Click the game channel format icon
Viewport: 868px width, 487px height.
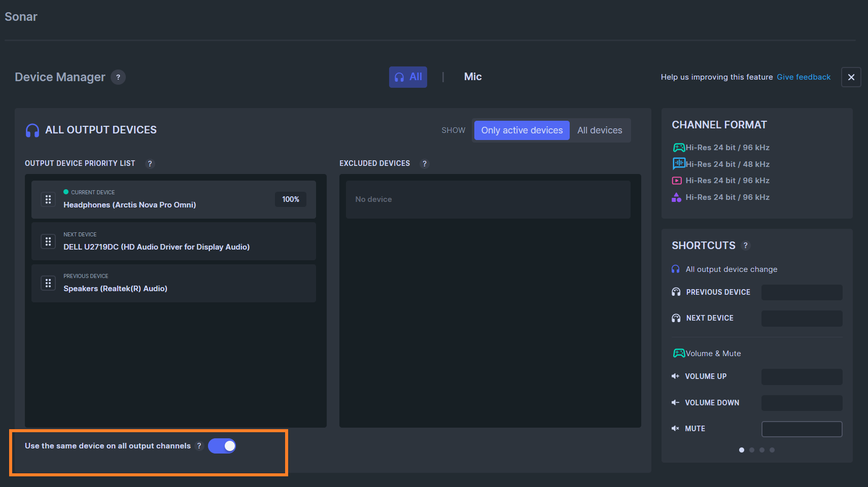coord(679,148)
